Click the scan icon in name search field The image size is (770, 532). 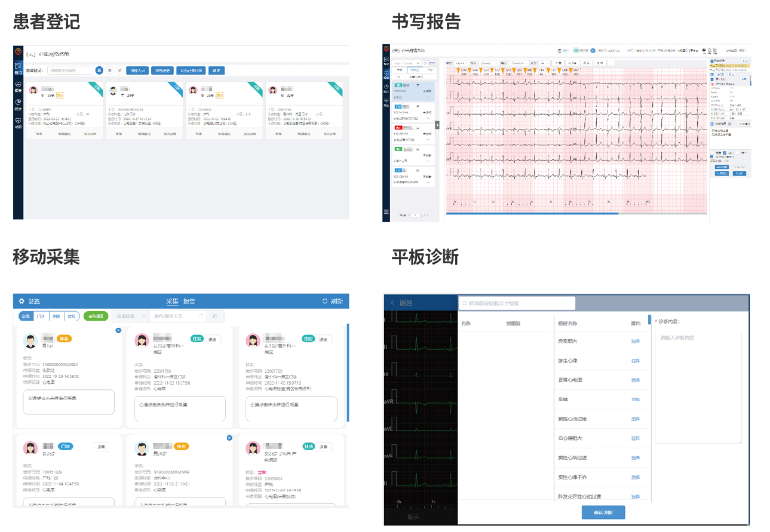(x=201, y=316)
